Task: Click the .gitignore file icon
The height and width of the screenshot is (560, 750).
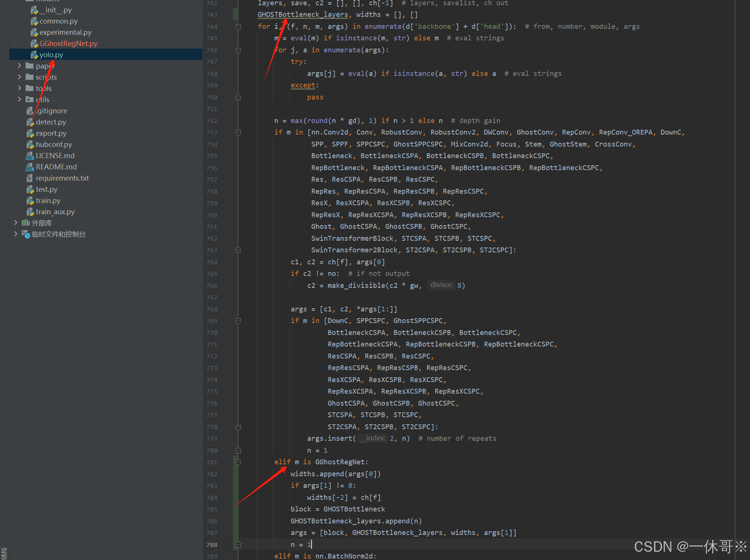Action: tap(30, 111)
